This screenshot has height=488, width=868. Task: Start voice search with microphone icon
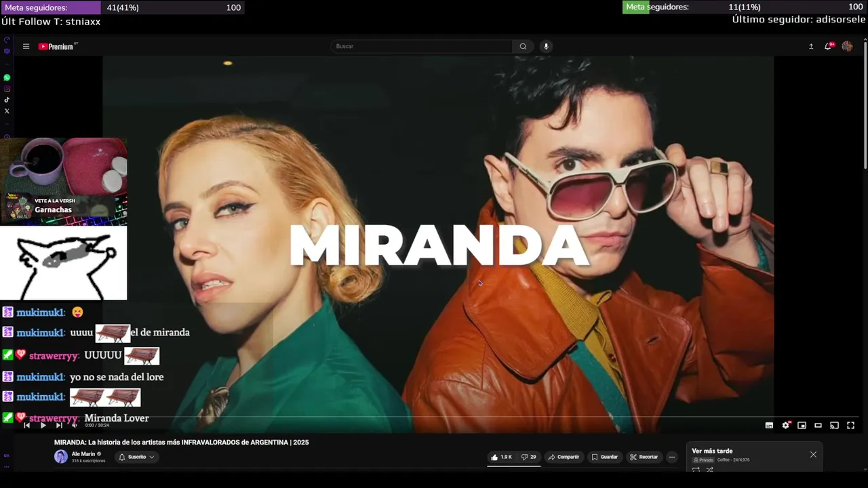pyautogui.click(x=546, y=46)
